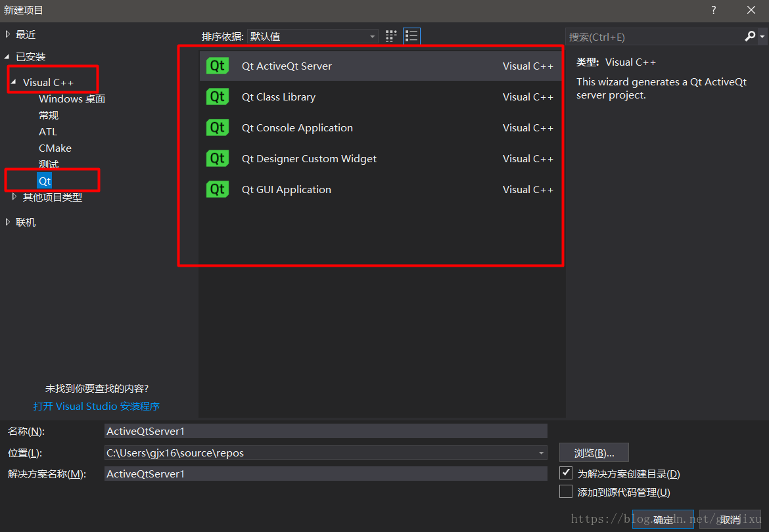The width and height of the screenshot is (769, 532).
Task: Click the Qt ActiveQt Server template icon
Action: tap(218, 66)
